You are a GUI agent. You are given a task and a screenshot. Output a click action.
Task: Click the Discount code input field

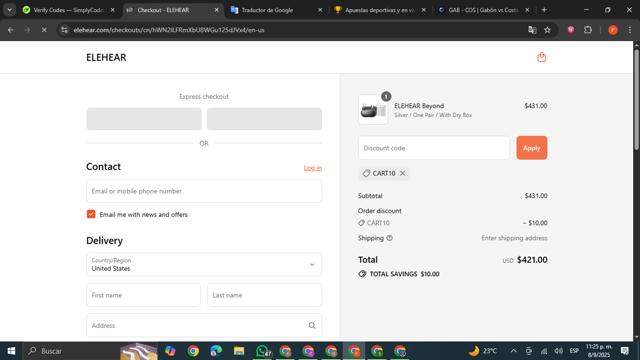(433, 148)
